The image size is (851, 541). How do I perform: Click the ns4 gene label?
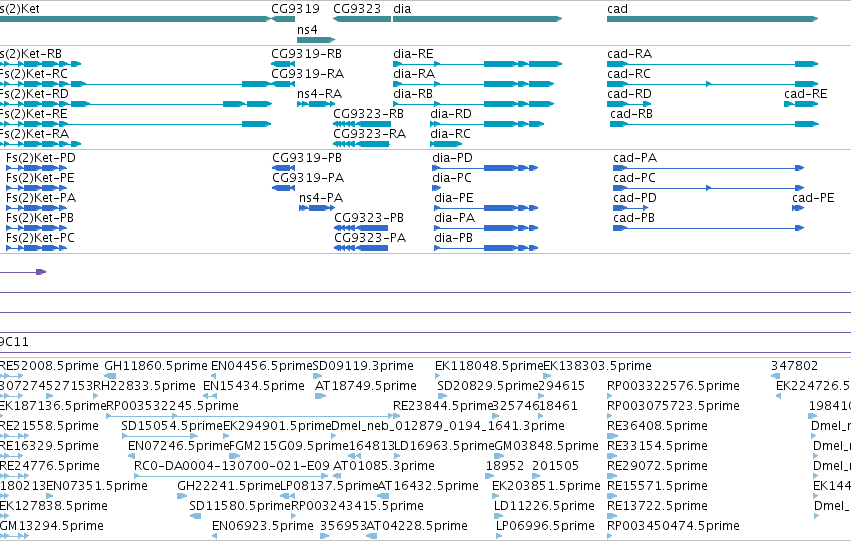click(x=307, y=30)
